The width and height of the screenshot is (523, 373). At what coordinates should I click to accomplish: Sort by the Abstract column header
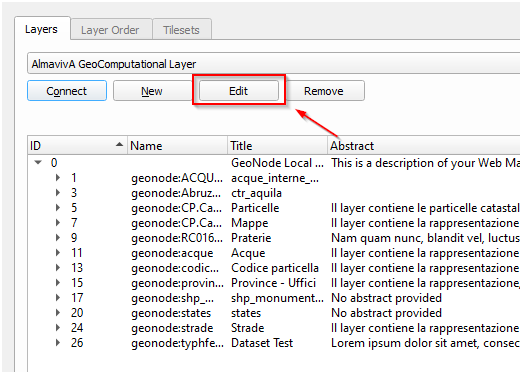[424, 145]
